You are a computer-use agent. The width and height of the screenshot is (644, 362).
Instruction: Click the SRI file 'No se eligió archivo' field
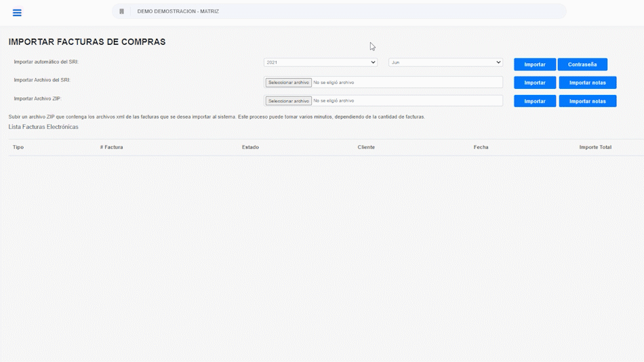407,83
